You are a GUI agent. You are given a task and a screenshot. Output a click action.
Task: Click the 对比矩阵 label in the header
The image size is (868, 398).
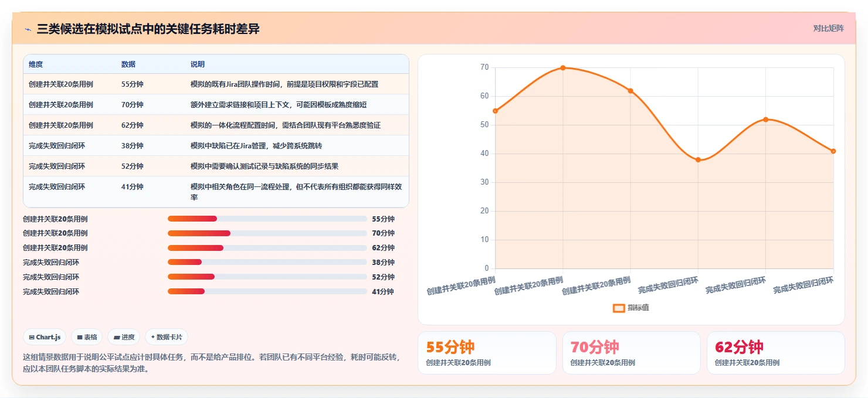tap(828, 28)
